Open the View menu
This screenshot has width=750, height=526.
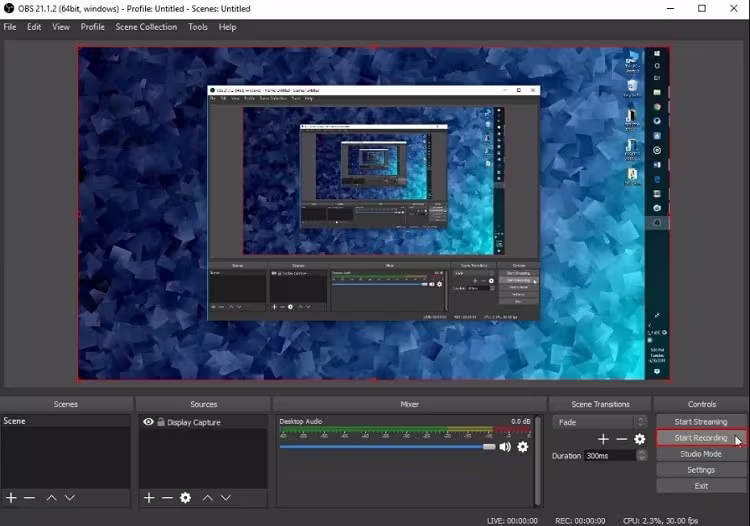pyautogui.click(x=61, y=27)
